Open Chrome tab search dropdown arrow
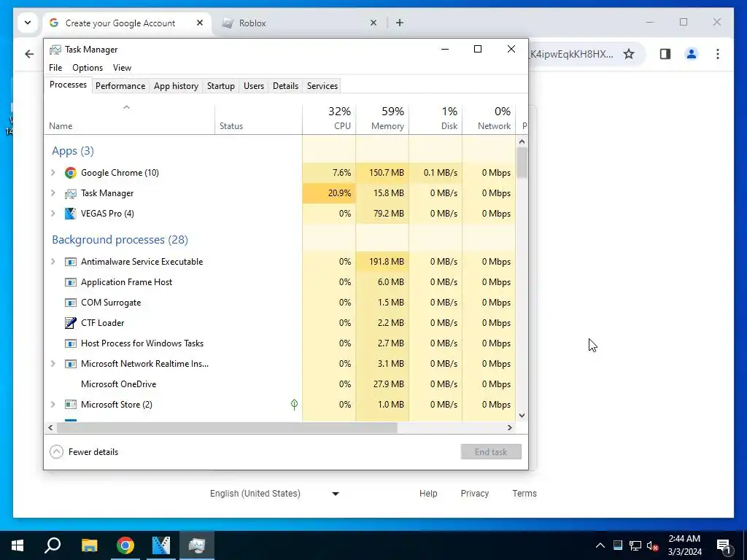The width and height of the screenshot is (747, 560). (x=28, y=23)
